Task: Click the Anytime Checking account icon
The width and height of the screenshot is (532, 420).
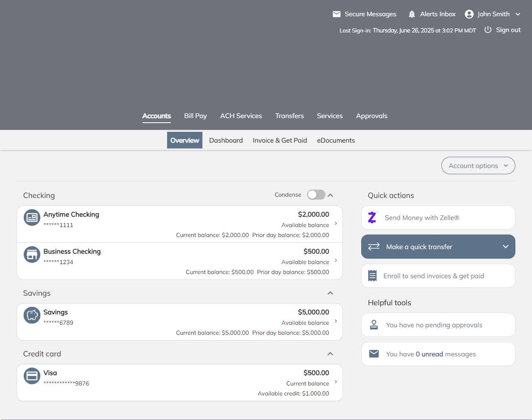Action: coord(32,217)
